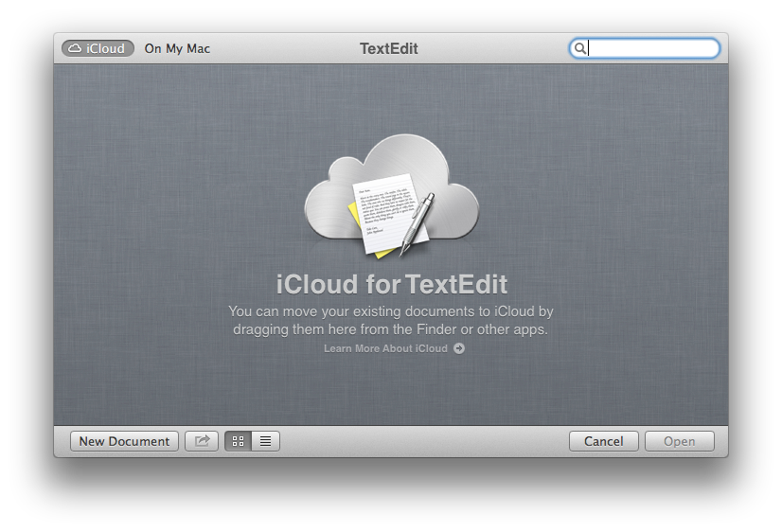
Task: Click the arrow icon beside Learn More
Action: click(459, 348)
